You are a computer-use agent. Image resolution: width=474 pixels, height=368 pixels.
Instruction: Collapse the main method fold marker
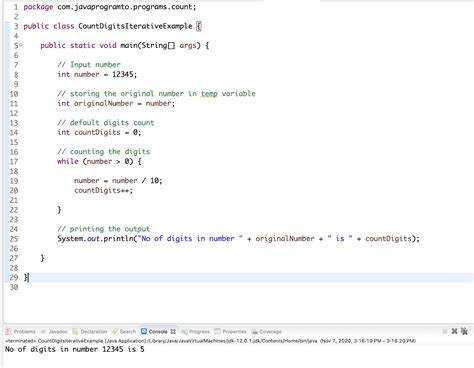[x=21, y=45]
